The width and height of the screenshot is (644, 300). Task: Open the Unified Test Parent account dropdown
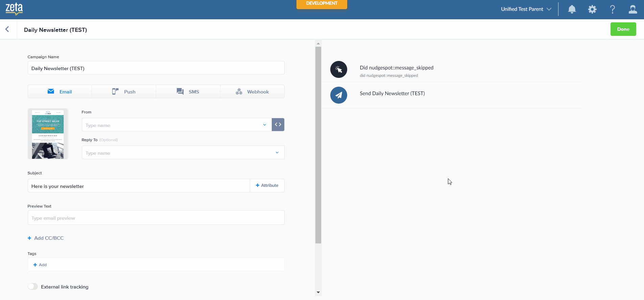(x=526, y=9)
